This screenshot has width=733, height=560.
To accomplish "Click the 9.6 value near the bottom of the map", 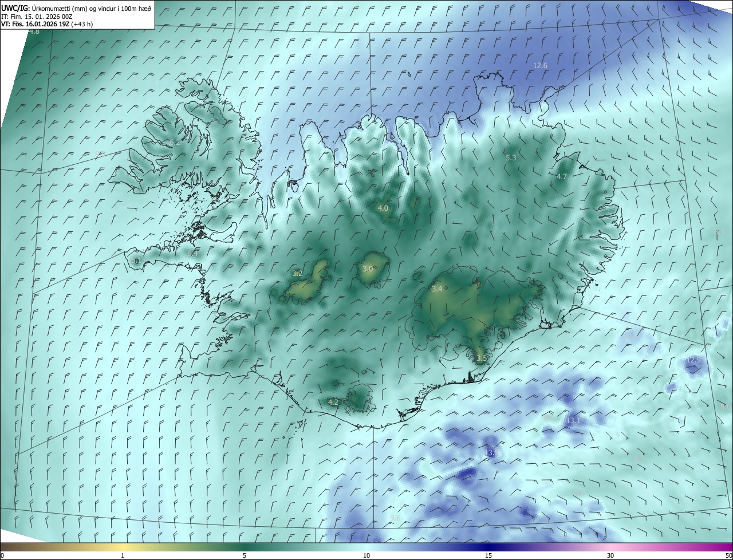I will tap(395, 518).
